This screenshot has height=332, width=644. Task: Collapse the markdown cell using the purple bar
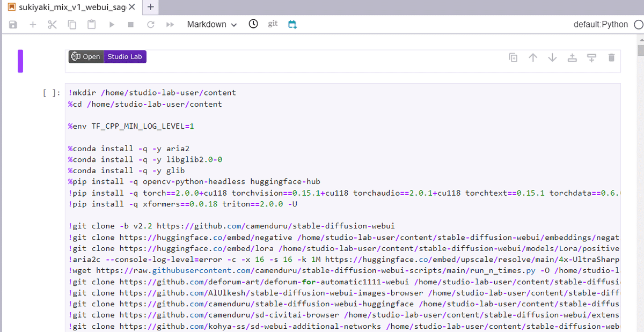[20, 61]
